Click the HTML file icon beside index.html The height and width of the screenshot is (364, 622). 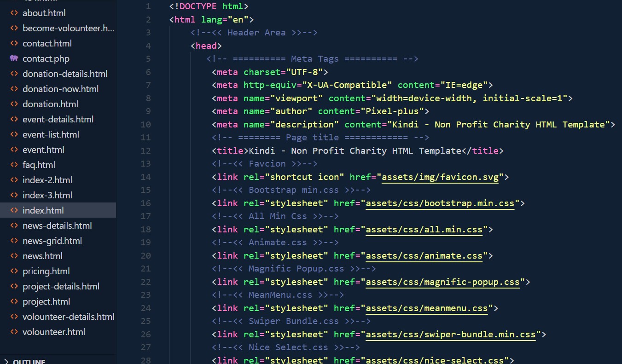(14, 210)
